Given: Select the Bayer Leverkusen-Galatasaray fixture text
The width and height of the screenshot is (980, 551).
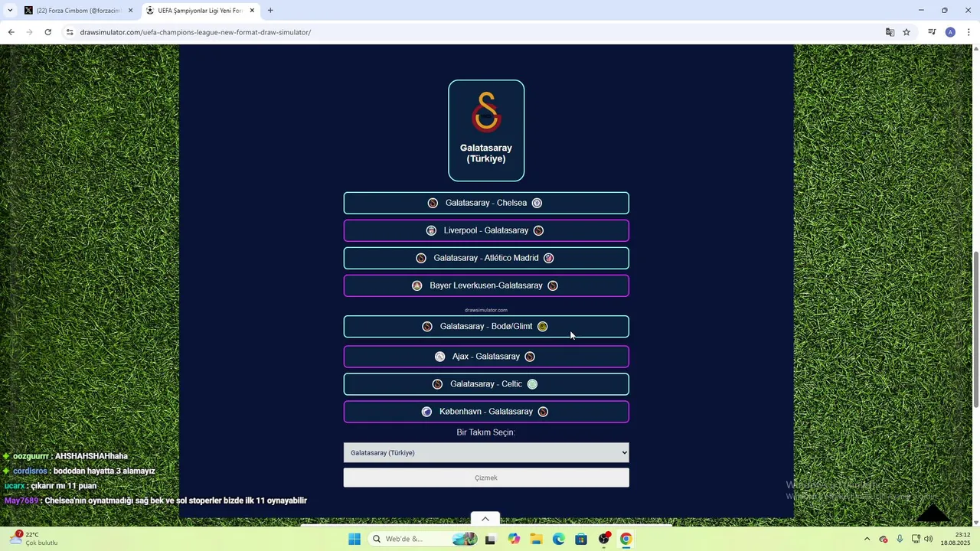Looking at the screenshot, I should (486, 285).
